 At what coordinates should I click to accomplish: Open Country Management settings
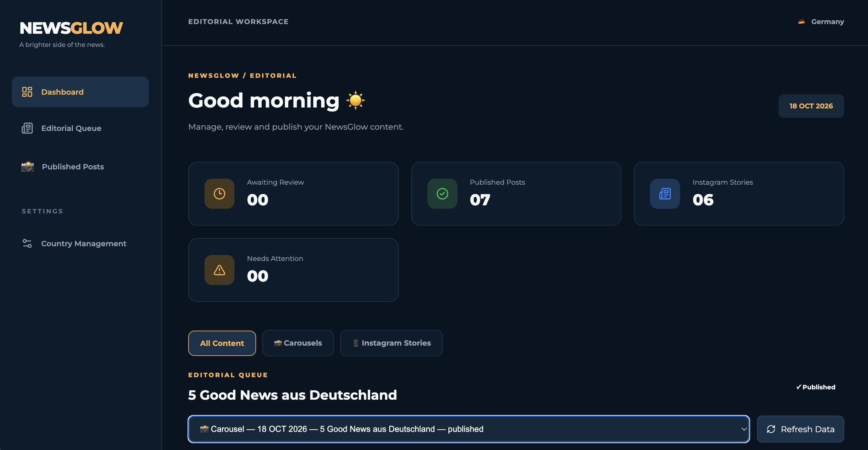point(80,243)
